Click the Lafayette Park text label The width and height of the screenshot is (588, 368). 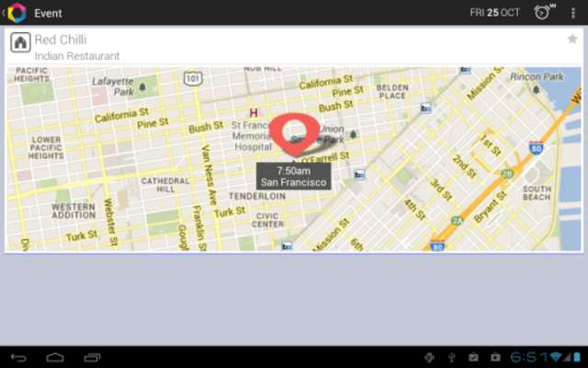[x=113, y=86]
